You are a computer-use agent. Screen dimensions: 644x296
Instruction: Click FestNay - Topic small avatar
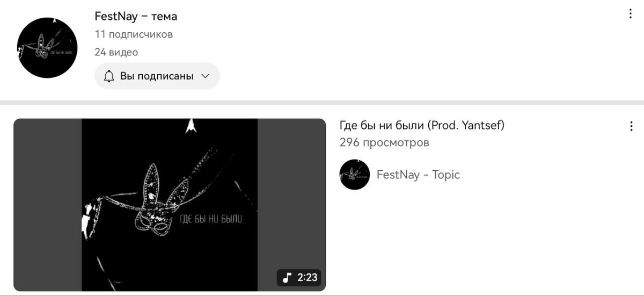click(355, 175)
